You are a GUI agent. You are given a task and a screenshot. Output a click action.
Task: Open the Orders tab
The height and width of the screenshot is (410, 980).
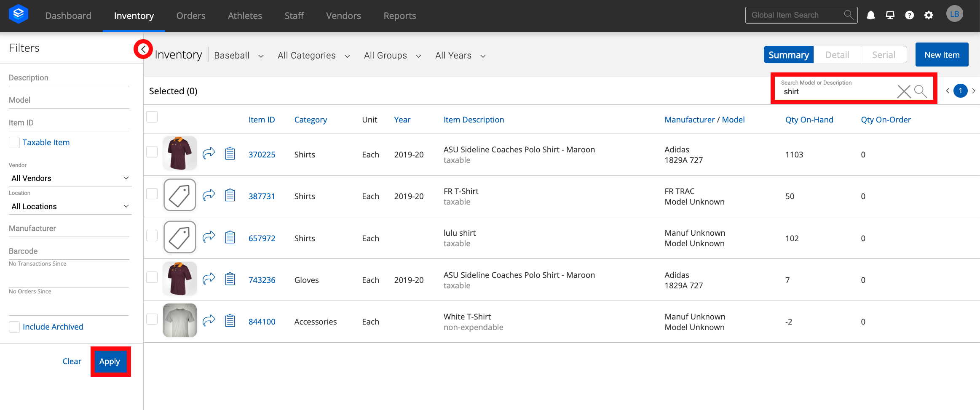[x=191, y=16]
